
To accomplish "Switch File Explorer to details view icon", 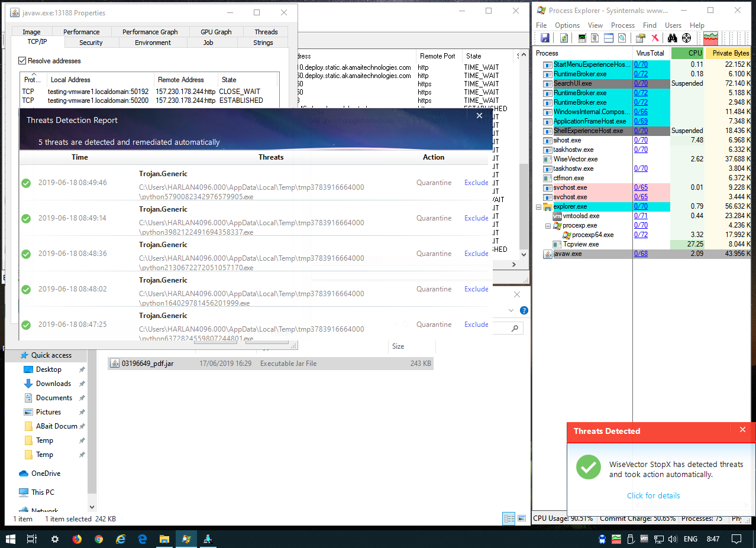I will 509,518.
